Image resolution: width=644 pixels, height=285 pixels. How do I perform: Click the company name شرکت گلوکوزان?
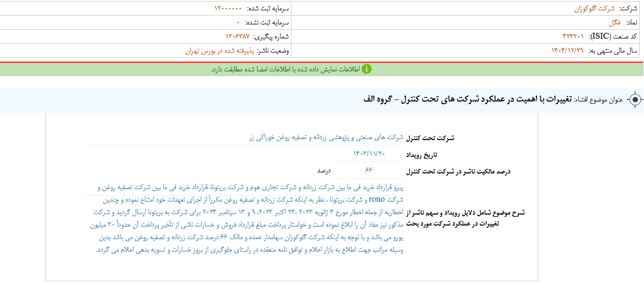tap(594, 9)
